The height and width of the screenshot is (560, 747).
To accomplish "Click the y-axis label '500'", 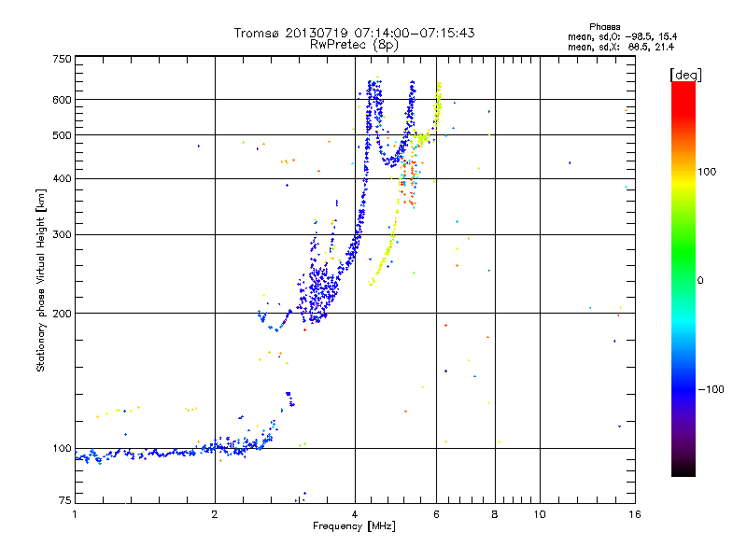I will tap(62, 135).
